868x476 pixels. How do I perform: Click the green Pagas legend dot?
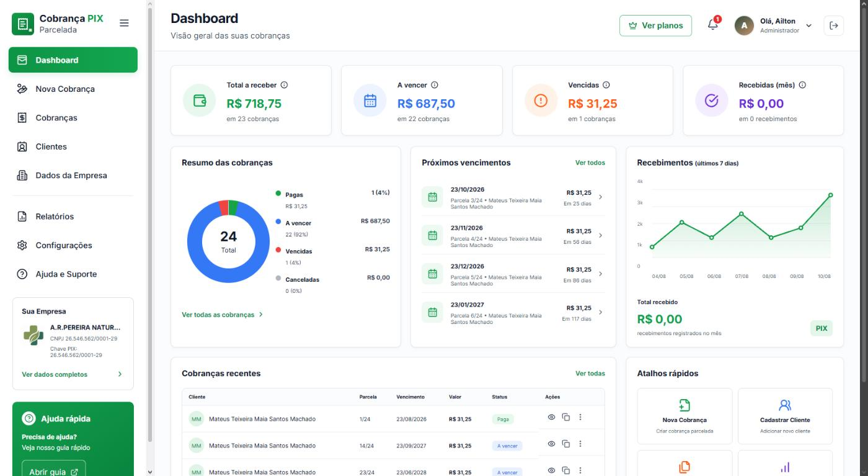tap(279, 194)
